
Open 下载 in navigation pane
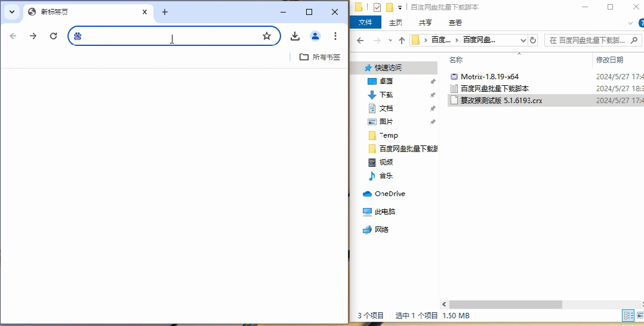(386, 95)
